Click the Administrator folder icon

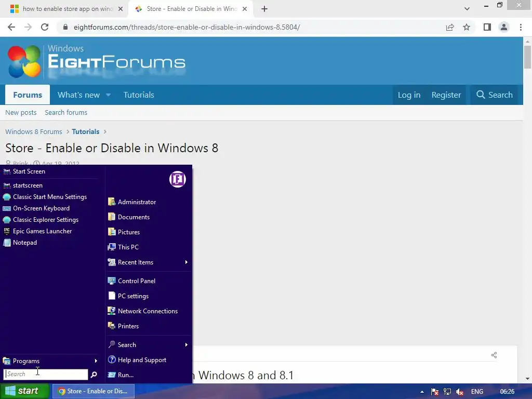112,202
